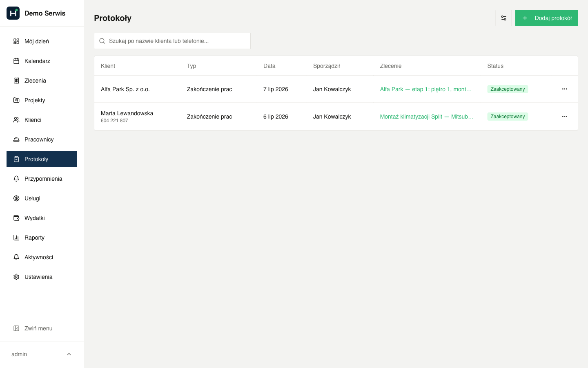Open the filter settings icon button
Viewport: 588px width, 368px height.
(503, 18)
